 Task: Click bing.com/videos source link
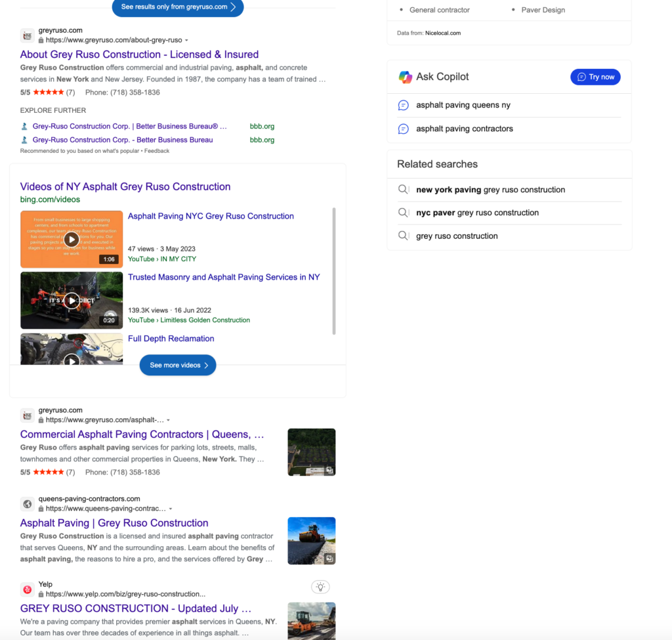click(x=50, y=200)
